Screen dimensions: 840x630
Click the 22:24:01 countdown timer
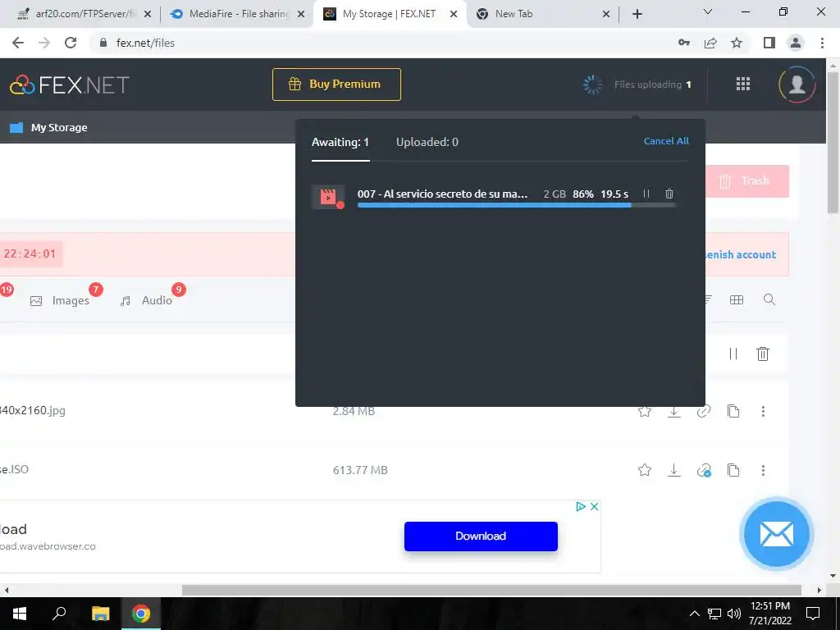click(30, 254)
